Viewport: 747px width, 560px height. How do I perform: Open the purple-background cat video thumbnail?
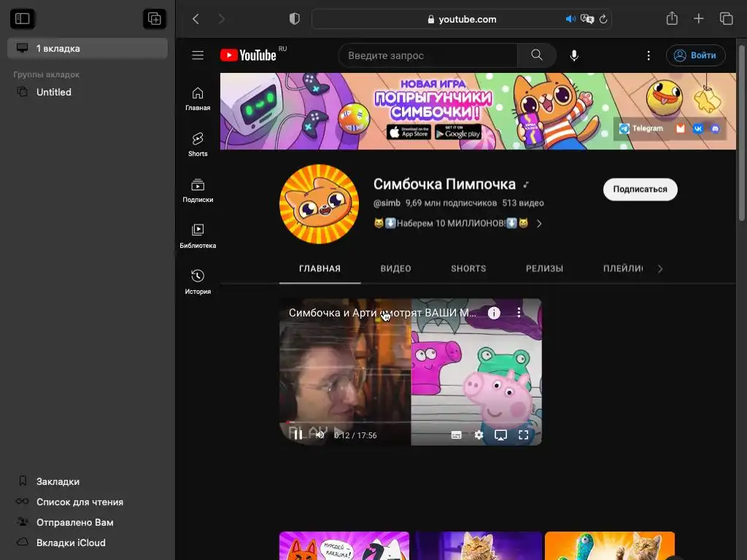[x=479, y=545]
